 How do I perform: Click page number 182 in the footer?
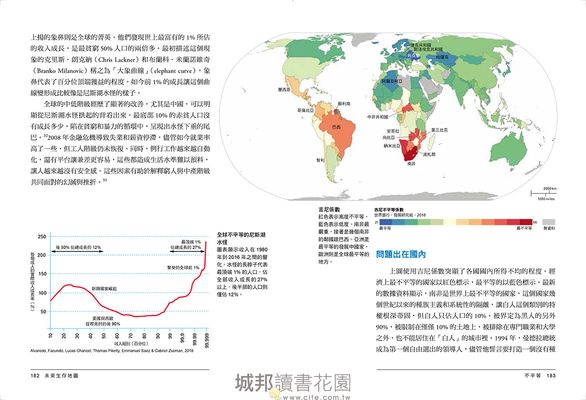tap(35, 375)
